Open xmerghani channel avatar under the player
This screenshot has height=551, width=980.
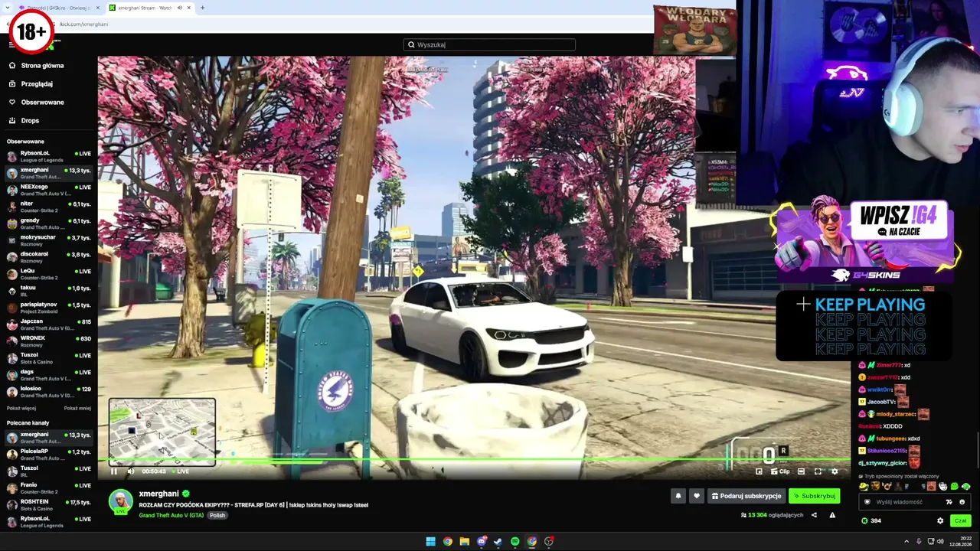120,501
